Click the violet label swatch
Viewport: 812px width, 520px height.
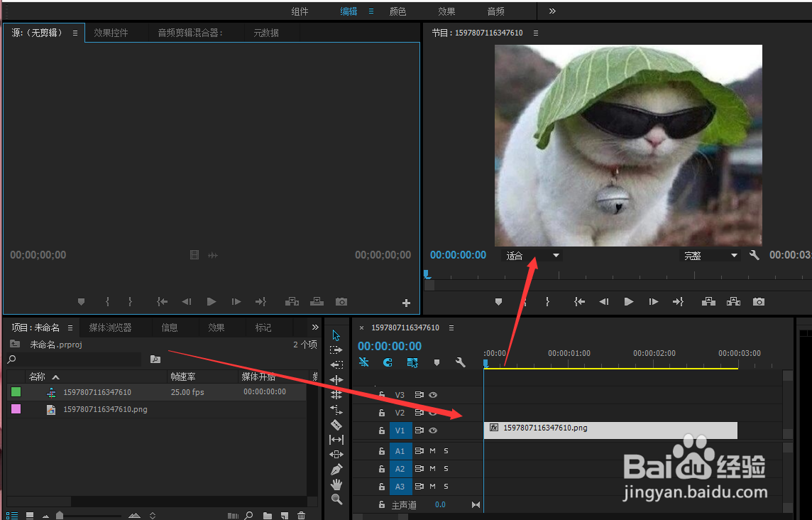tap(16, 409)
